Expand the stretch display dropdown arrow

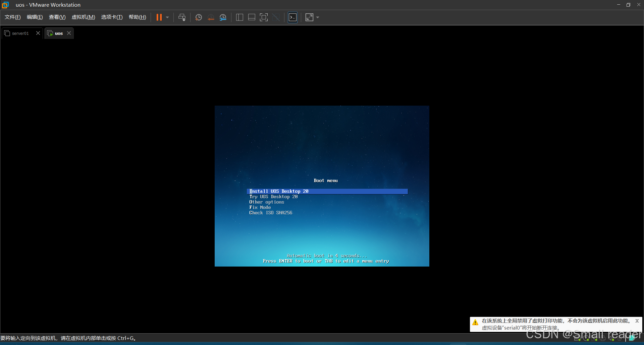tap(318, 17)
